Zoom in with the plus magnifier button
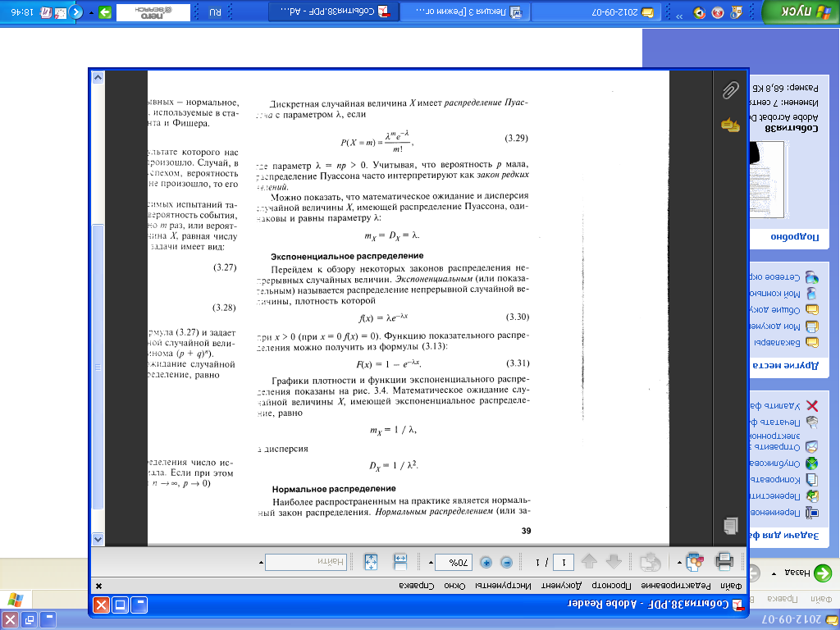This screenshot has height=630, width=840. [486, 563]
